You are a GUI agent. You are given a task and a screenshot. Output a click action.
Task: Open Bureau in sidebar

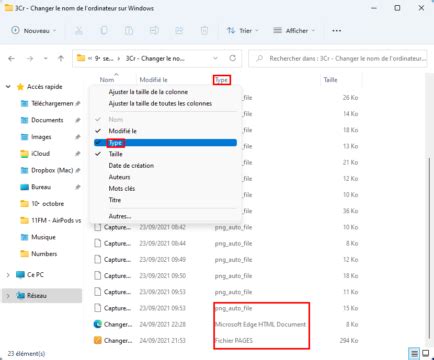coord(36,187)
